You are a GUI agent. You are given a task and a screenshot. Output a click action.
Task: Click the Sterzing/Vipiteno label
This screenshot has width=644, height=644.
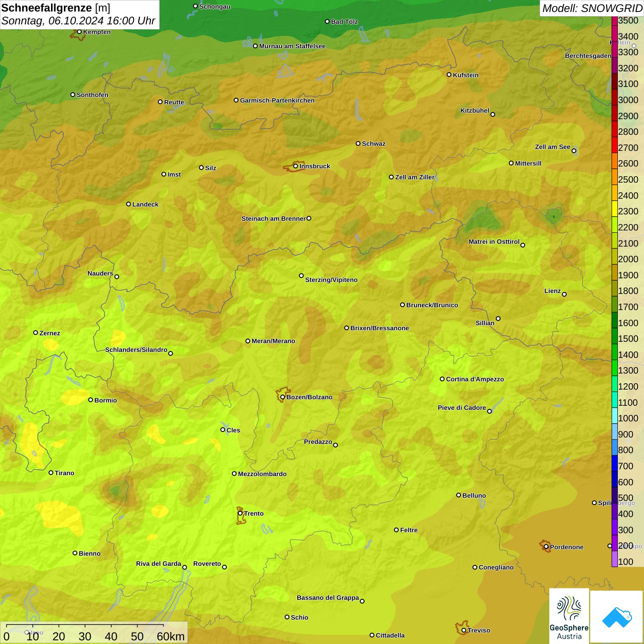pyautogui.click(x=331, y=280)
